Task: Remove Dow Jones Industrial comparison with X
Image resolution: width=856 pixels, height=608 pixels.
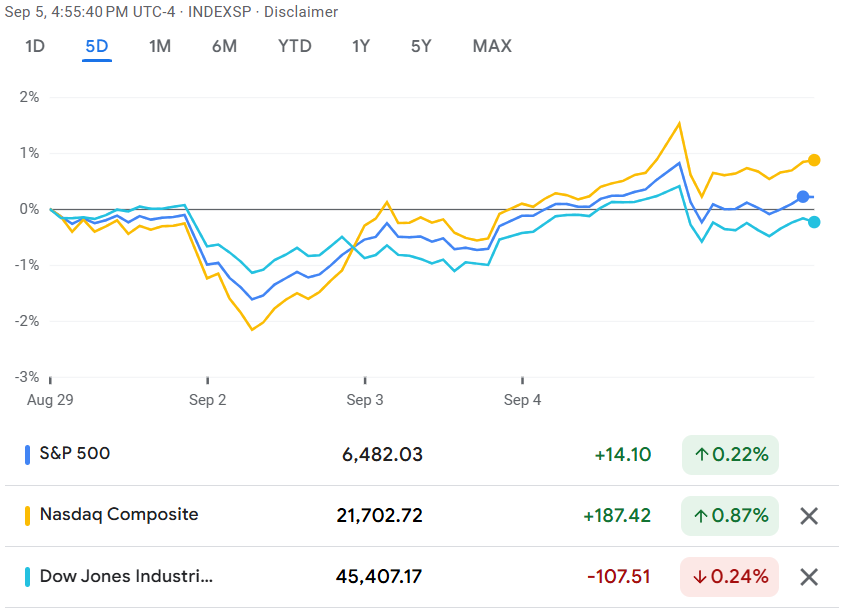Action: tap(809, 577)
